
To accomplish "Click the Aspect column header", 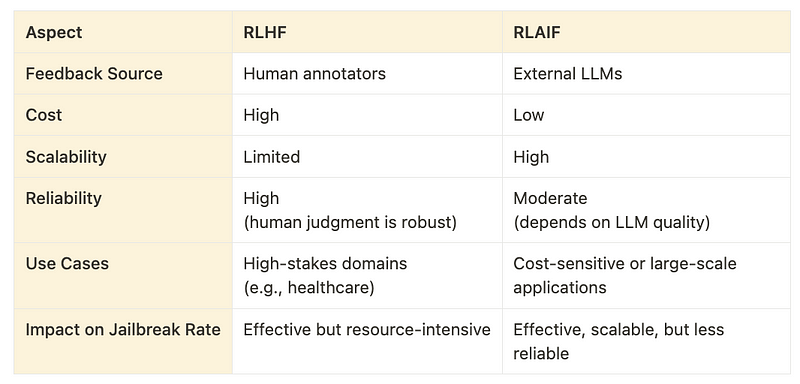I will 54,32.
